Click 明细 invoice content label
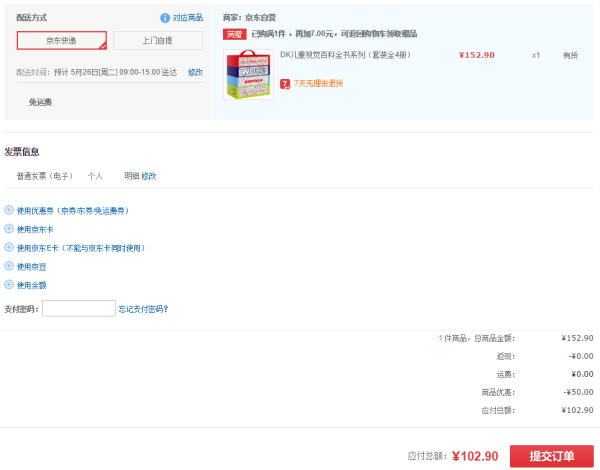This screenshot has height=470, width=600. pos(132,176)
